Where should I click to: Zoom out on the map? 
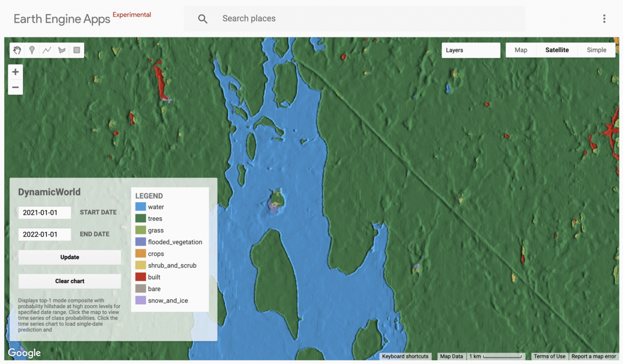click(x=16, y=87)
